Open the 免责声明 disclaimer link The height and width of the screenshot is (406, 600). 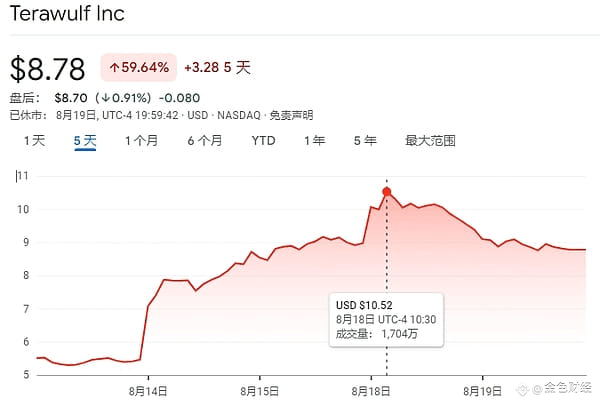291,115
